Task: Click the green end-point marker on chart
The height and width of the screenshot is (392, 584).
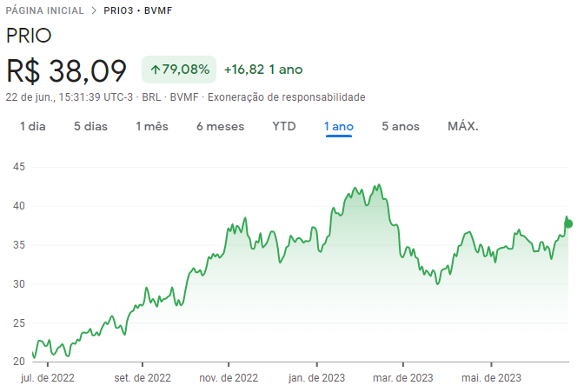Action: [x=568, y=223]
